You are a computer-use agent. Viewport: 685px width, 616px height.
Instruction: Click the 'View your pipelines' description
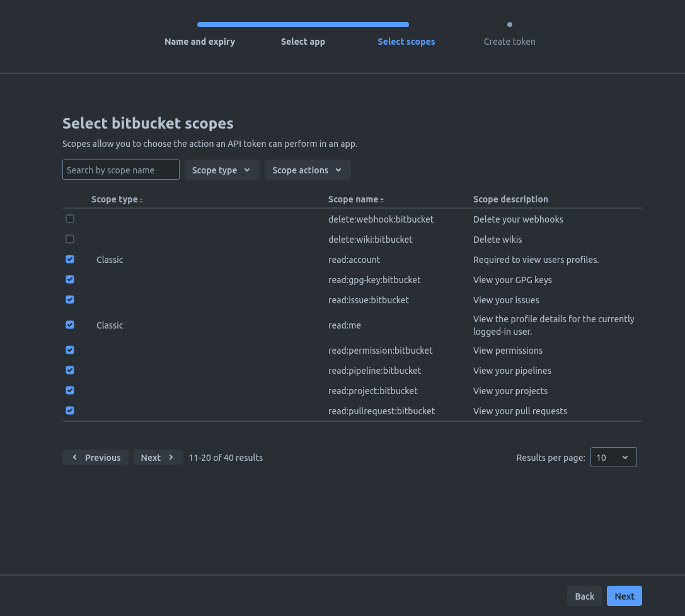point(512,371)
